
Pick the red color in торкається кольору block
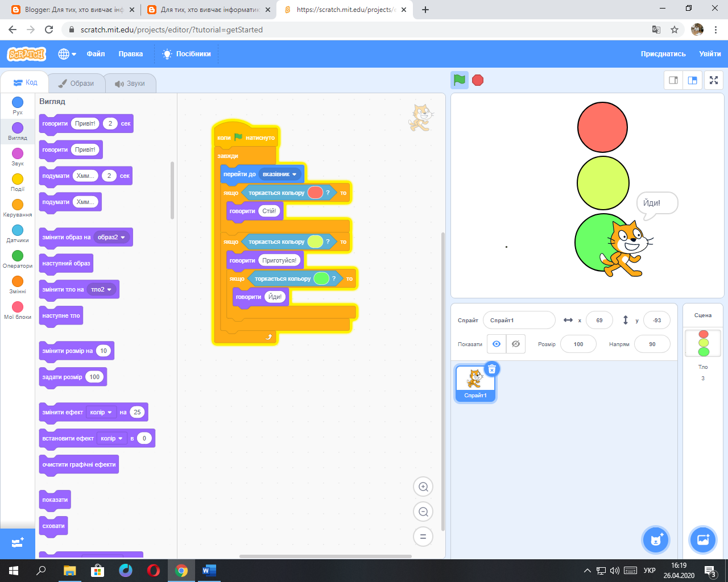tap(315, 192)
